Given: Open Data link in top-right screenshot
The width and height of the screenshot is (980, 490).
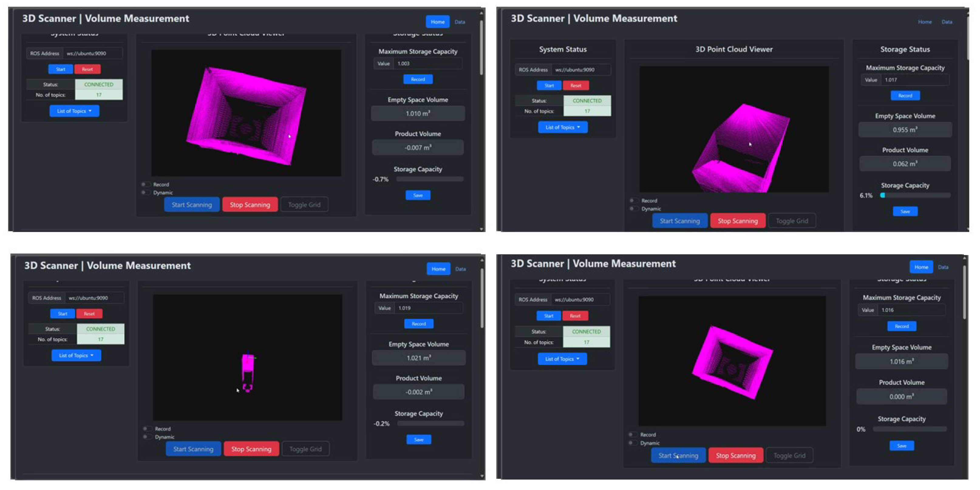Looking at the screenshot, I should 947,22.
